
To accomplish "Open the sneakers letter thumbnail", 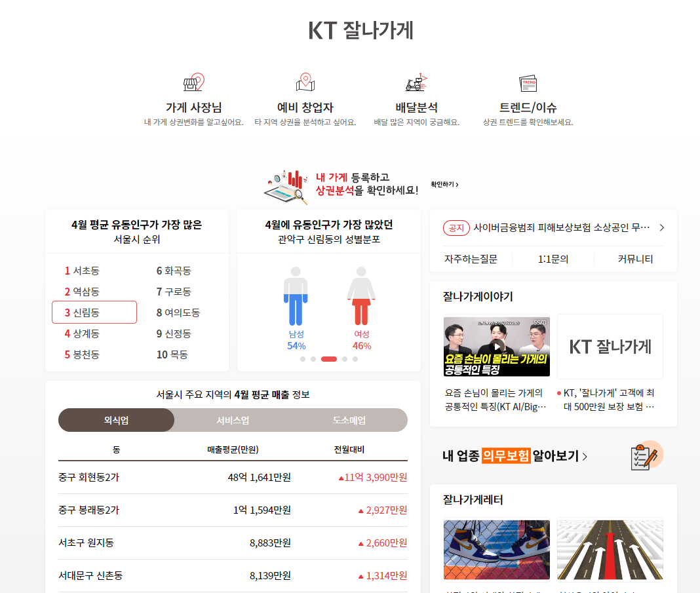I will click(496, 550).
